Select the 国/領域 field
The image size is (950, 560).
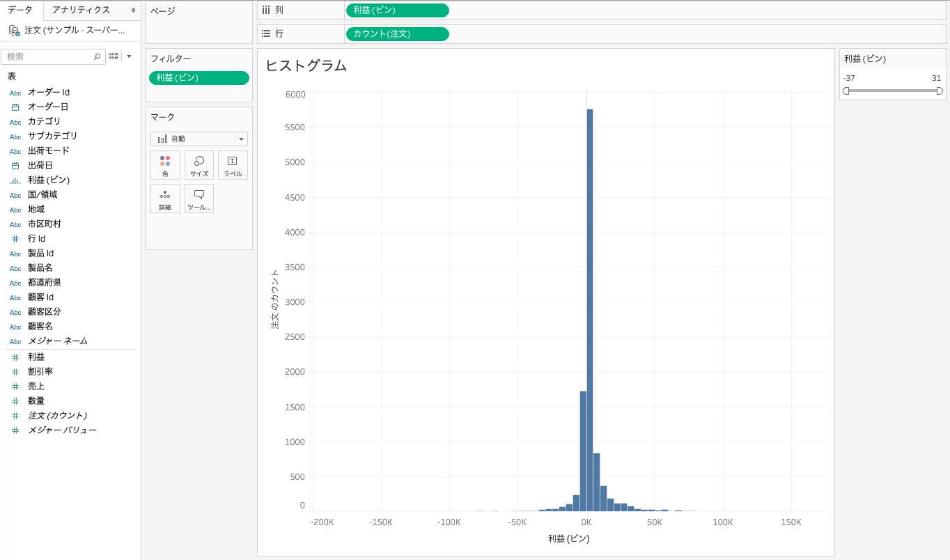point(42,194)
